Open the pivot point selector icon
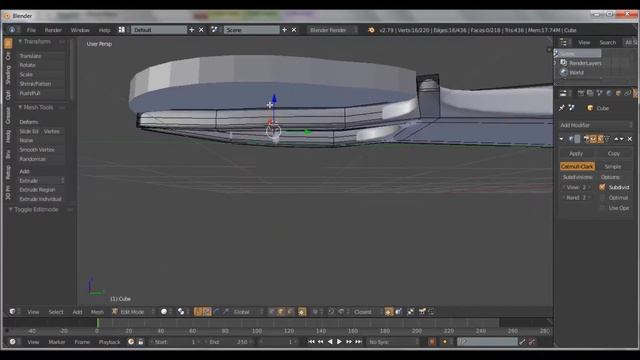Viewport: 640px width, 360px height. coord(181,312)
